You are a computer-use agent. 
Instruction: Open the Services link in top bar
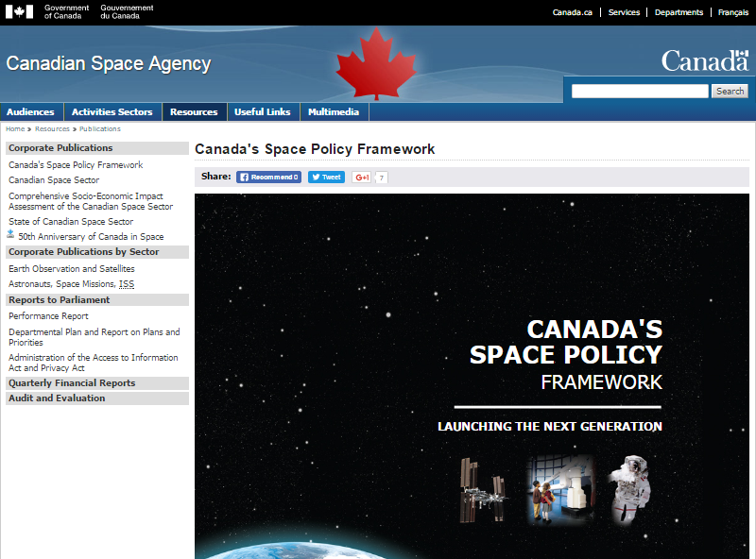click(x=624, y=12)
